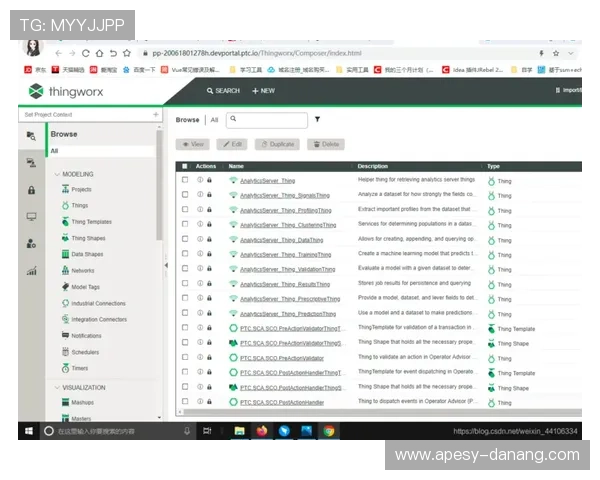Screen dimensions: 600x480
Task: Click the filter funnel icon
Action: point(317,120)
